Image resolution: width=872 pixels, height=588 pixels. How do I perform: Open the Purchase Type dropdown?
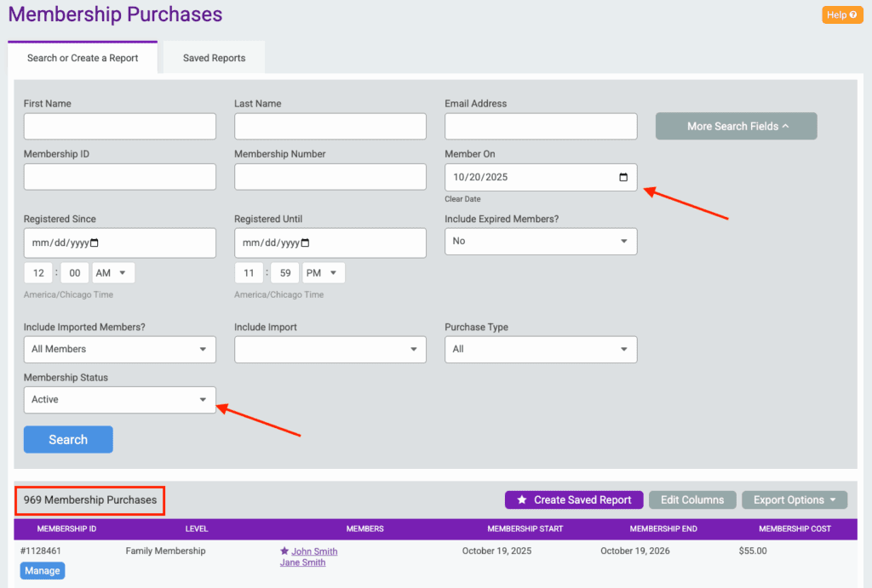pos(541,349)
